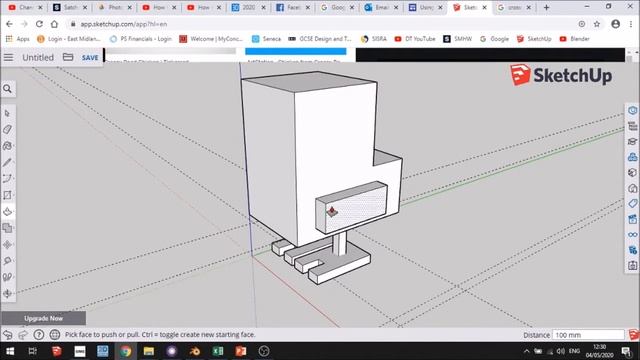Click the SAVE button
This screenshot has height=360, width=640.
90,58
